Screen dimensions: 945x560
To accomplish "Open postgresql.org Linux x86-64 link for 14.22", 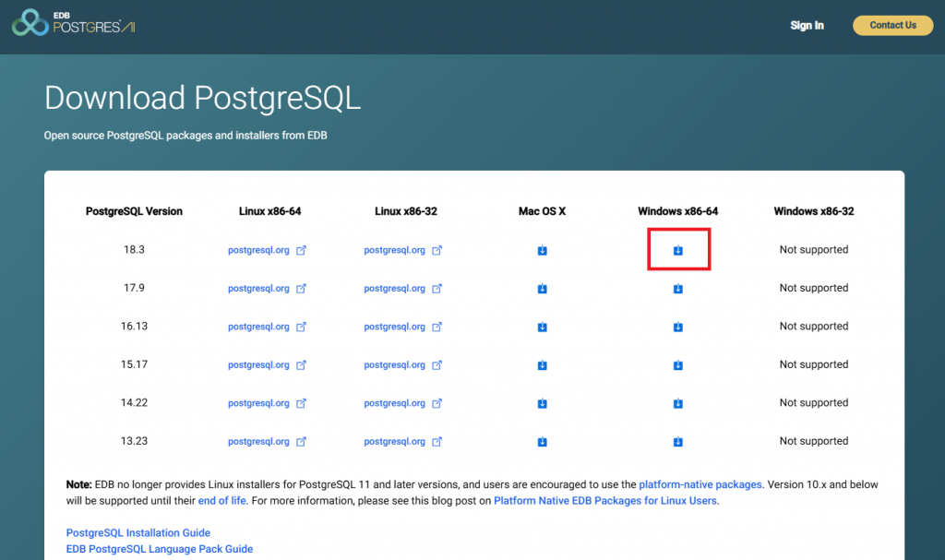I will [267, 403].
